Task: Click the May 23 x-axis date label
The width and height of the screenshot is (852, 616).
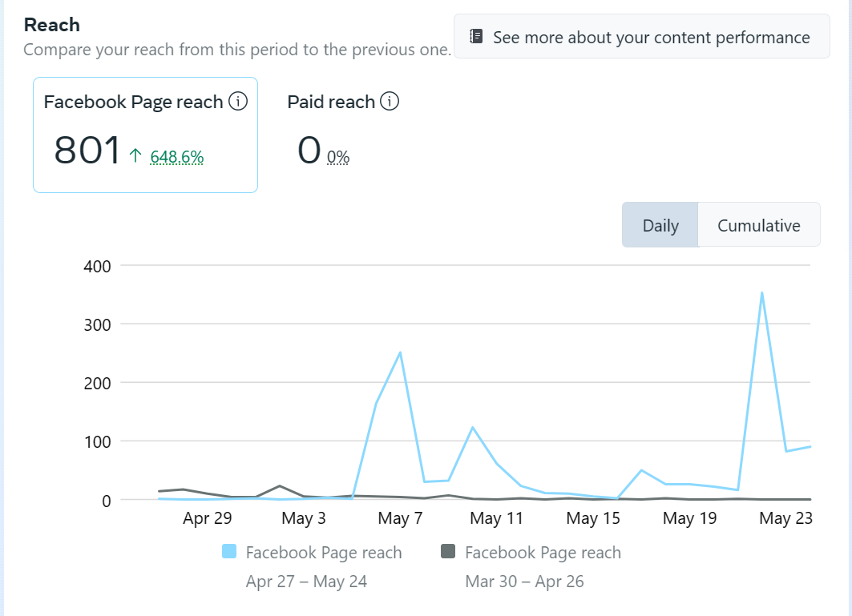Action: click(785, 518)
